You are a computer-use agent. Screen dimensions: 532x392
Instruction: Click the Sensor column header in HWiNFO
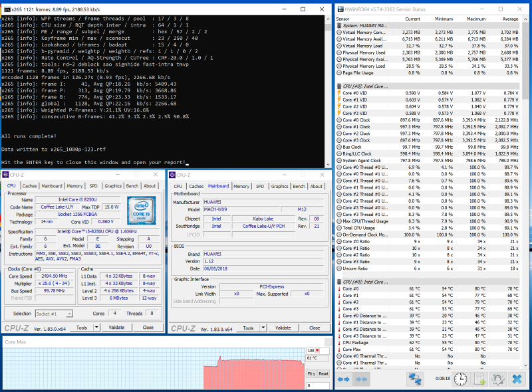[x=342, y=19]
